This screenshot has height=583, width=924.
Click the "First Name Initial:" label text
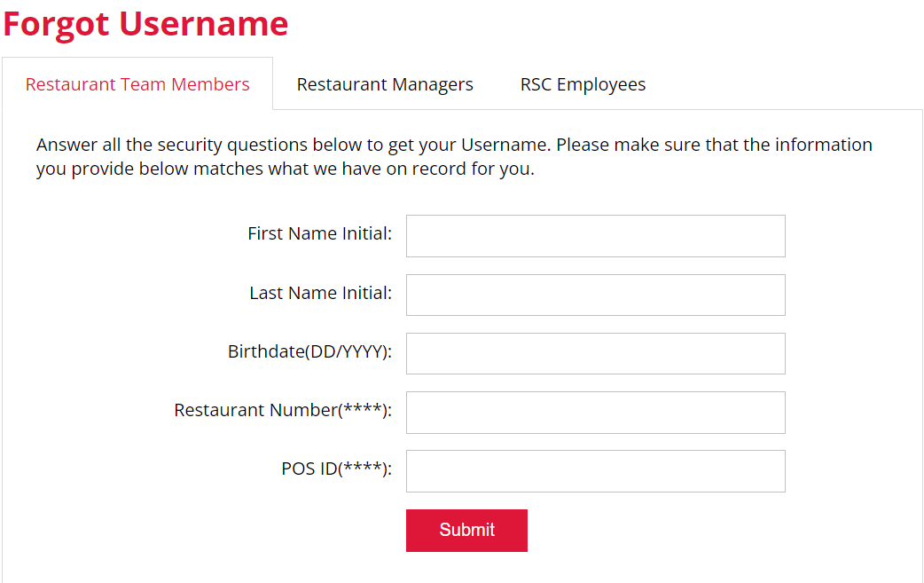coord(319,233)
